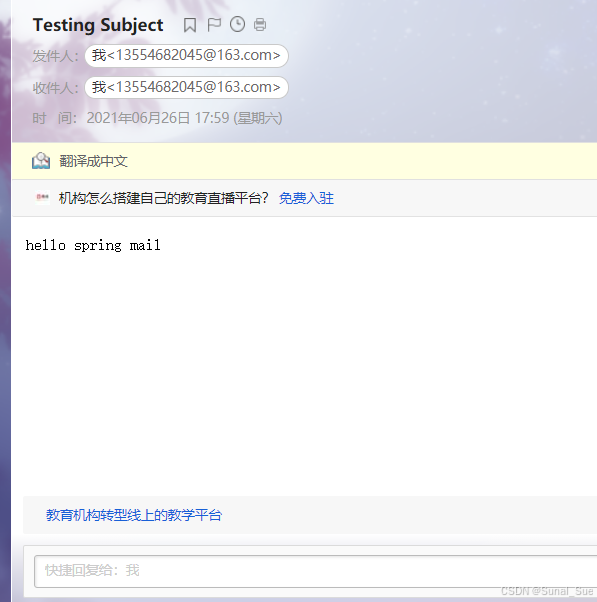Click the 收件人 label
597x602 pixels.
[x=55, y=88]
